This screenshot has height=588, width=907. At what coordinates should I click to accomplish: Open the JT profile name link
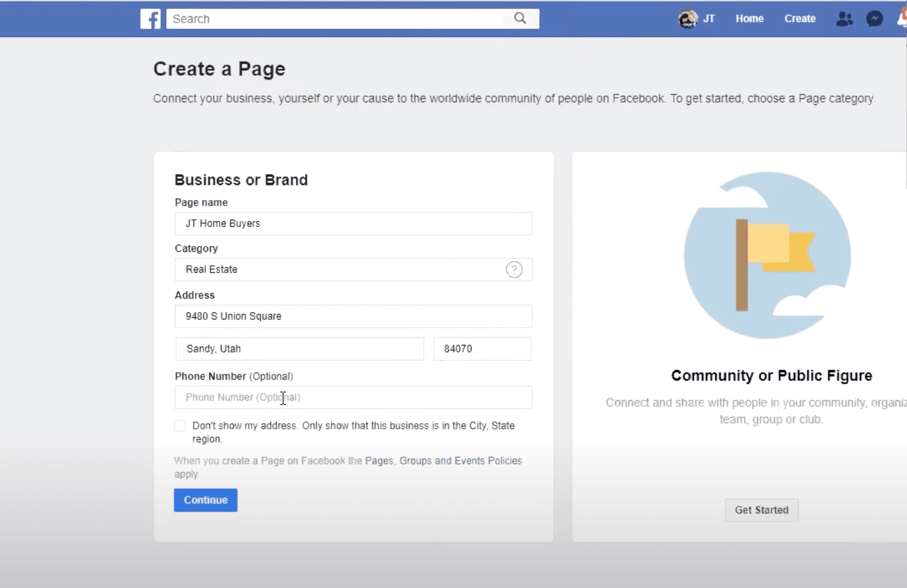pos(709,19)
